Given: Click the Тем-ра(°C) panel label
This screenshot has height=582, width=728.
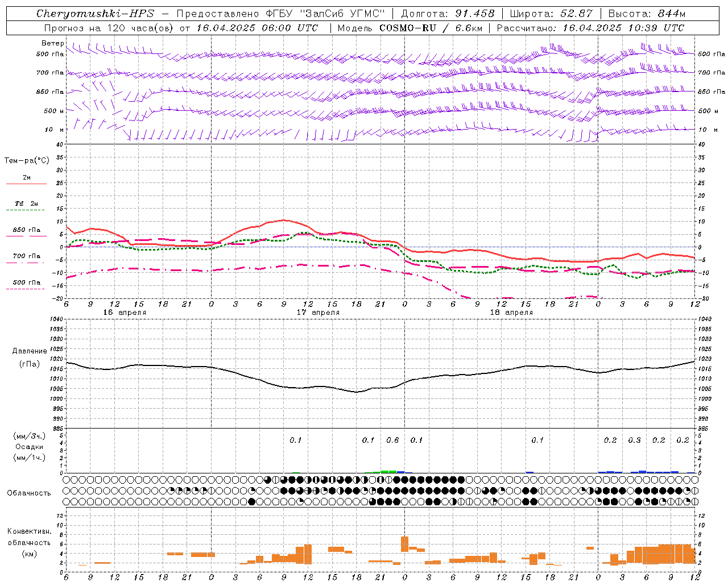Looking at the screenshot, I should click(27, 161).
